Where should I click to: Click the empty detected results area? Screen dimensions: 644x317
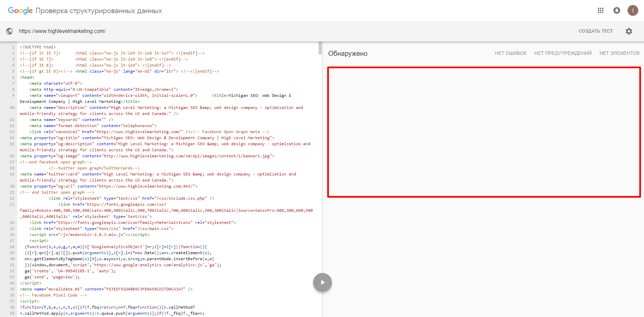484,132
